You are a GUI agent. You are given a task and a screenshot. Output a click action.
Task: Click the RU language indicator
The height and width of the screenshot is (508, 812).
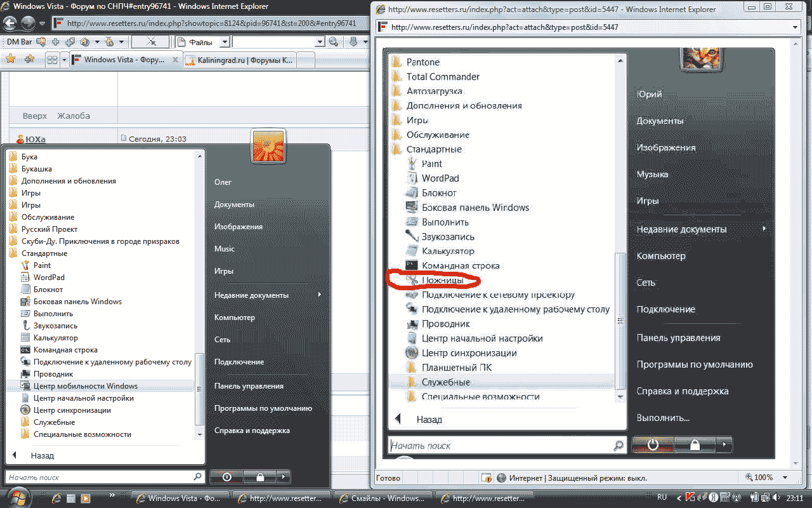(662, 498)
